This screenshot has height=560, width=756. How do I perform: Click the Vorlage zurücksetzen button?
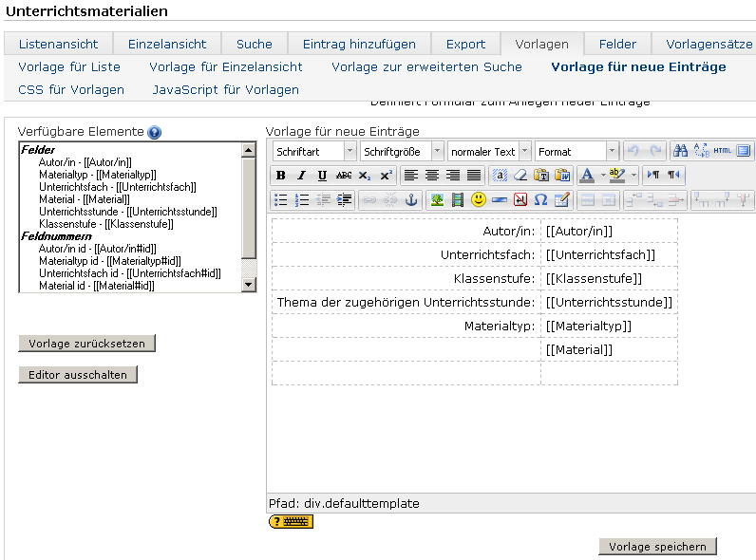[86, 344]
